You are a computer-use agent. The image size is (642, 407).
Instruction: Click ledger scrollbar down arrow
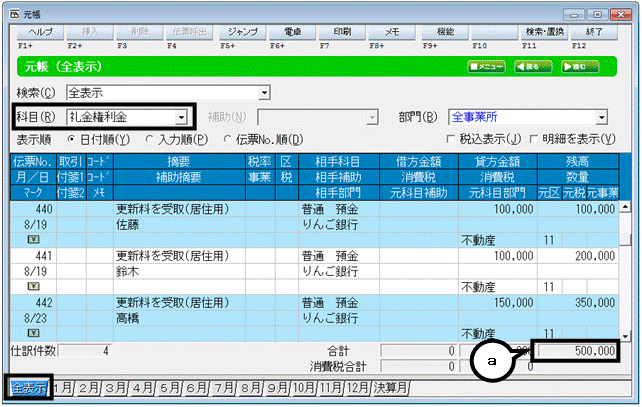625,337
